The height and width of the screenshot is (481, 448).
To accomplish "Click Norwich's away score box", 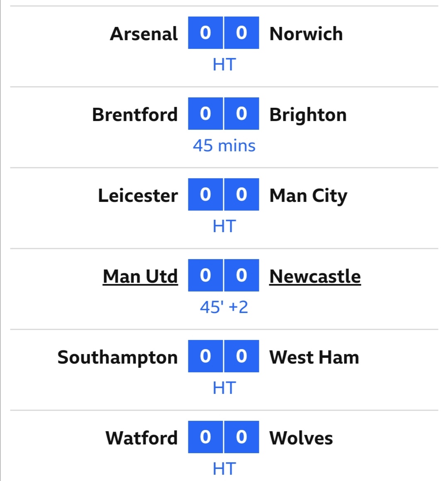I will [x=241, y=32].
